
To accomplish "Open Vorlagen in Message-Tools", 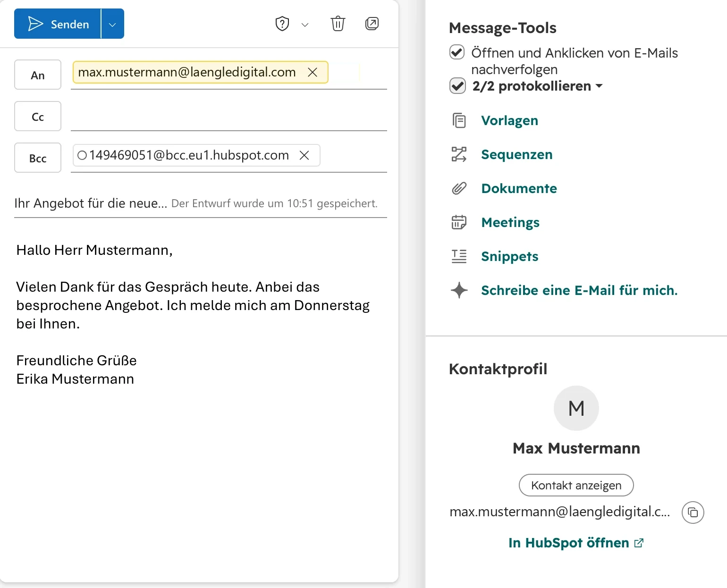I will tap(509, 120).
